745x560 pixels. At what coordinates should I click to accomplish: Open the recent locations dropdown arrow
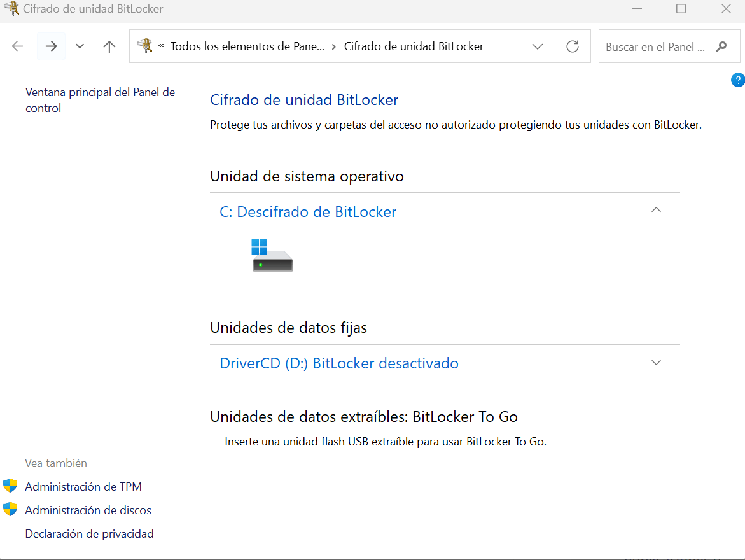[80, 46]
